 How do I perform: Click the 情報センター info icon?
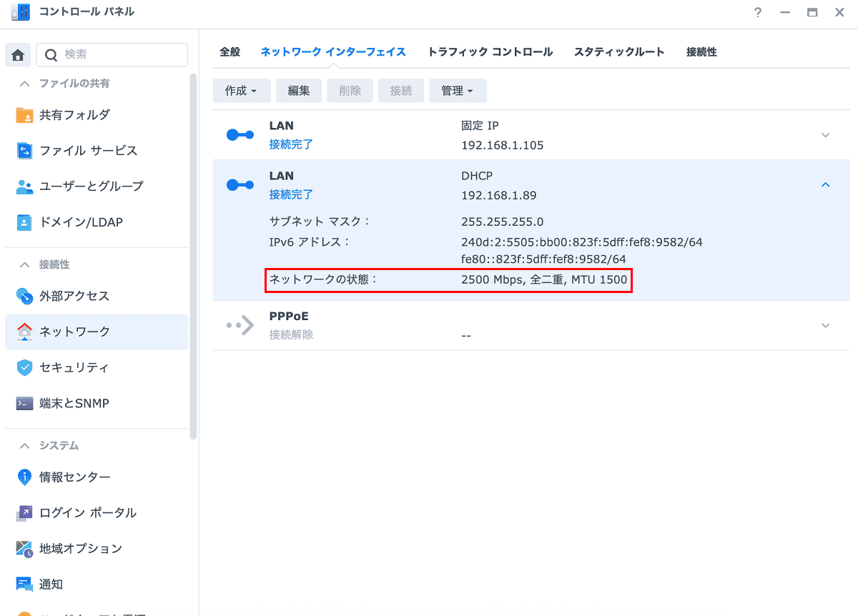tap(24, 477)
